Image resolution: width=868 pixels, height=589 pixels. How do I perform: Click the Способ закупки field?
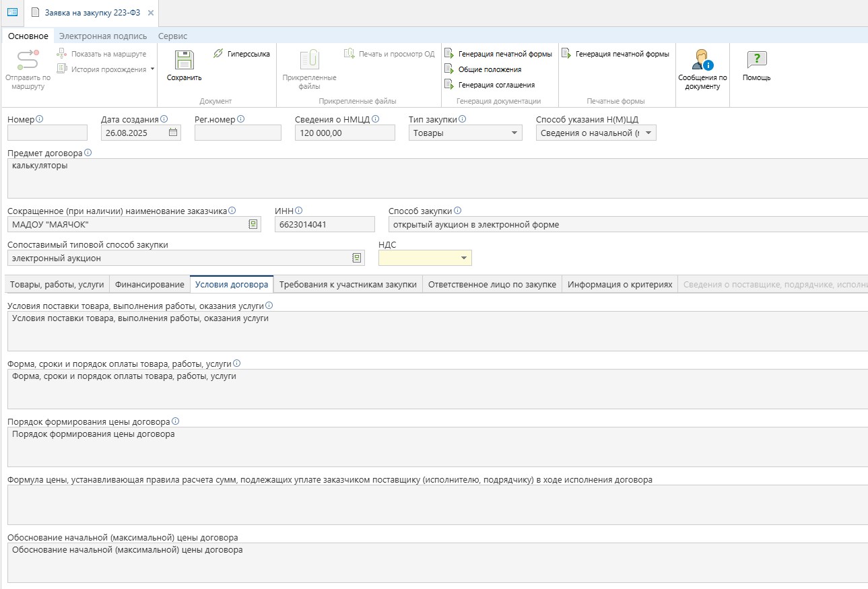[628, 224]
